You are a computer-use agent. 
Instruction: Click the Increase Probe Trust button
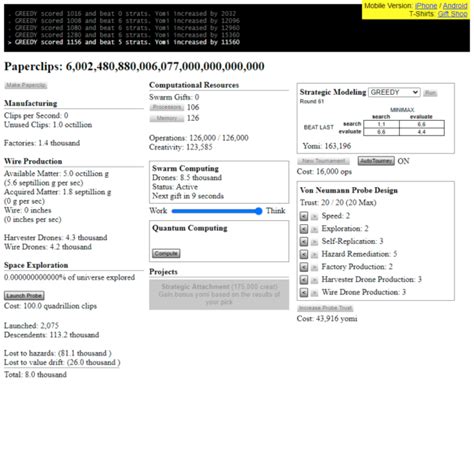325,308
